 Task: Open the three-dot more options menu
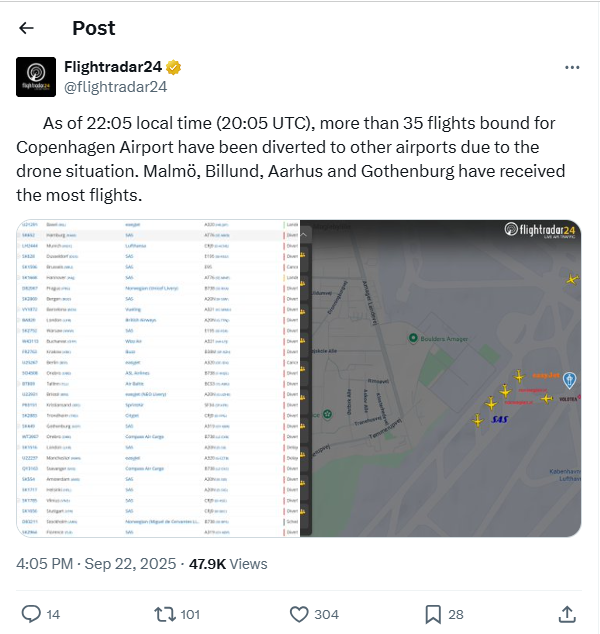tap(572, 68)
